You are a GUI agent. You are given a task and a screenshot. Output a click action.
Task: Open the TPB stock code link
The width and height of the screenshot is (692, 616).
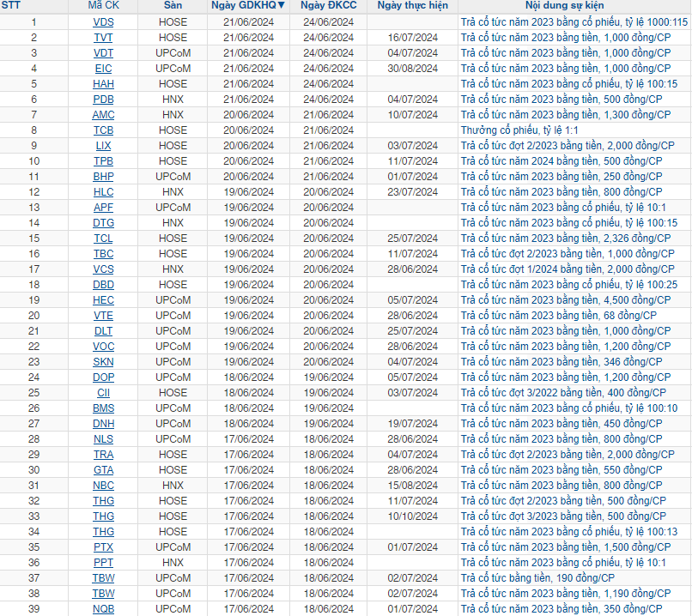(x=103, y=161)
